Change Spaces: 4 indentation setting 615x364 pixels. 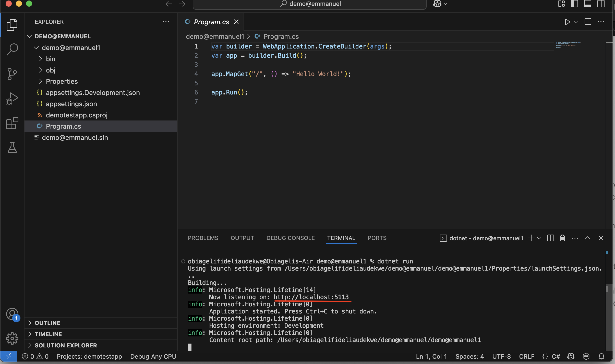click(470, 356)
